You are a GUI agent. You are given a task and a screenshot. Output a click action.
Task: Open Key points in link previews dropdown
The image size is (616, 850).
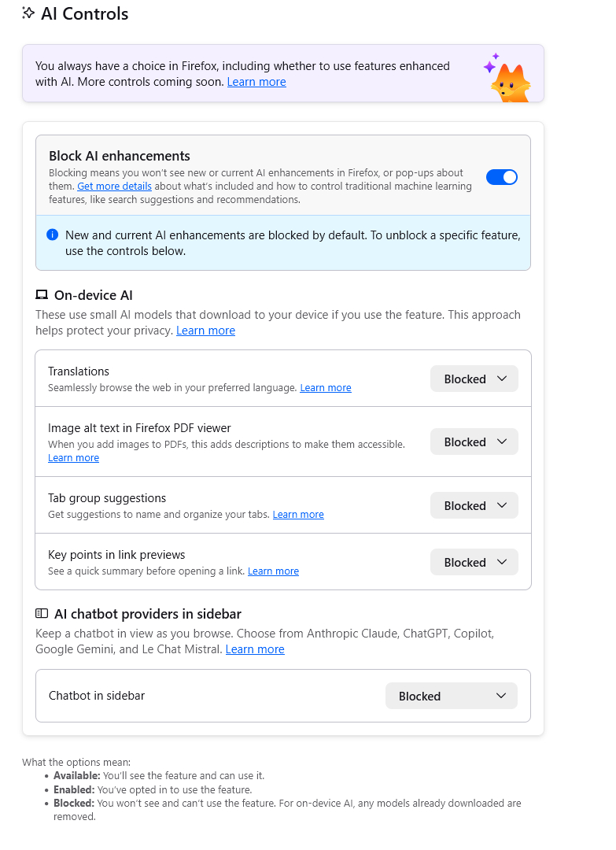point(474,563)
